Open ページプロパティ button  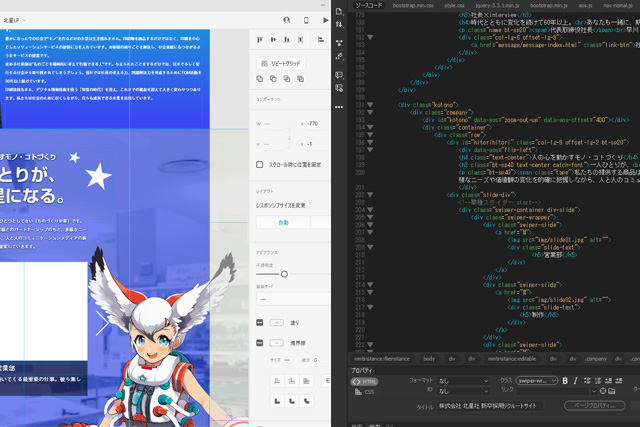coord(595,406)
